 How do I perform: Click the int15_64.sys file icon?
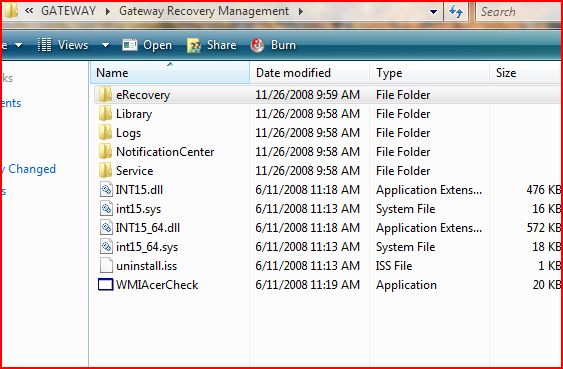106,247
